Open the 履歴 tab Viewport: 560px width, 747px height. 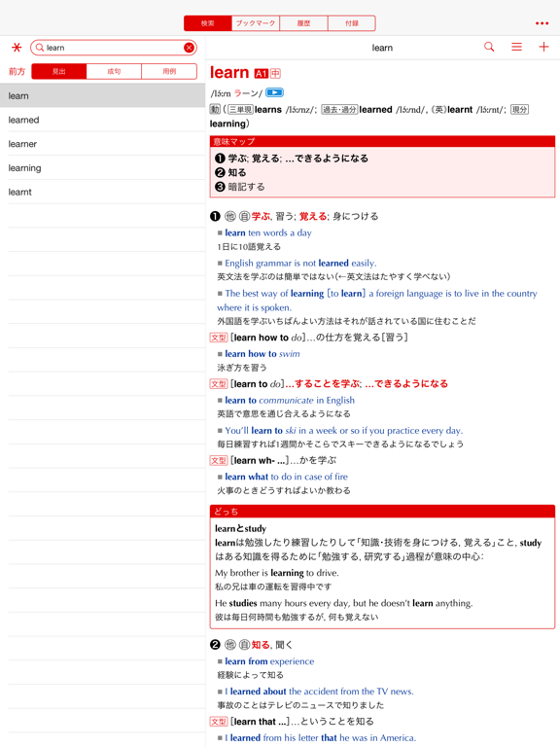(x=303, y=23)
